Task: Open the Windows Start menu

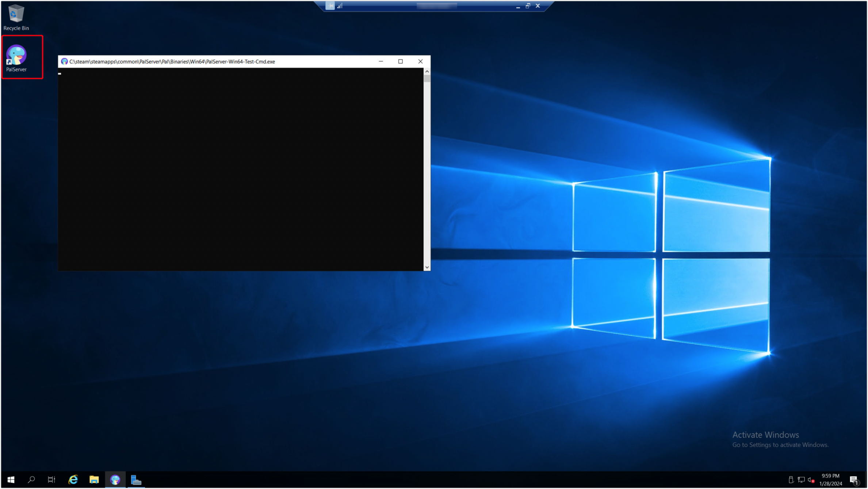Action: tap(11, 479)
